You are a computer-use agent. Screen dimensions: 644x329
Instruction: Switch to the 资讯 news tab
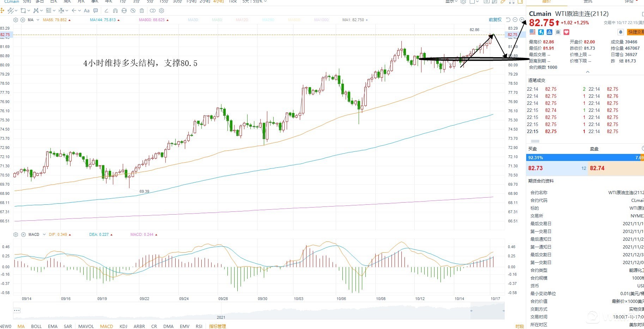(588, 1)
